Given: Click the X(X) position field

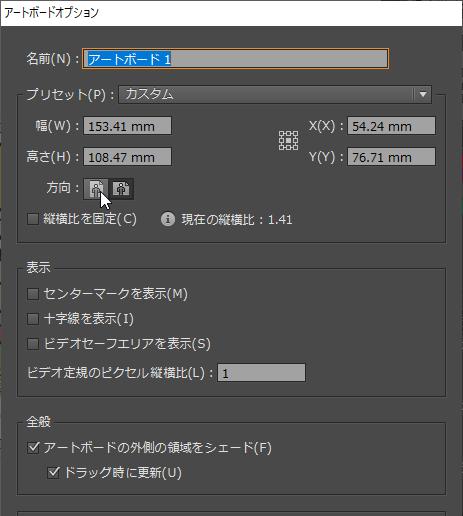Looking at the screenshot, I should coord(391,126).
